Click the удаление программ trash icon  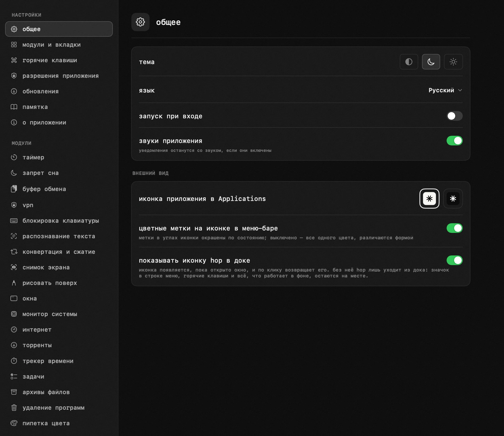tap(14, 408)
